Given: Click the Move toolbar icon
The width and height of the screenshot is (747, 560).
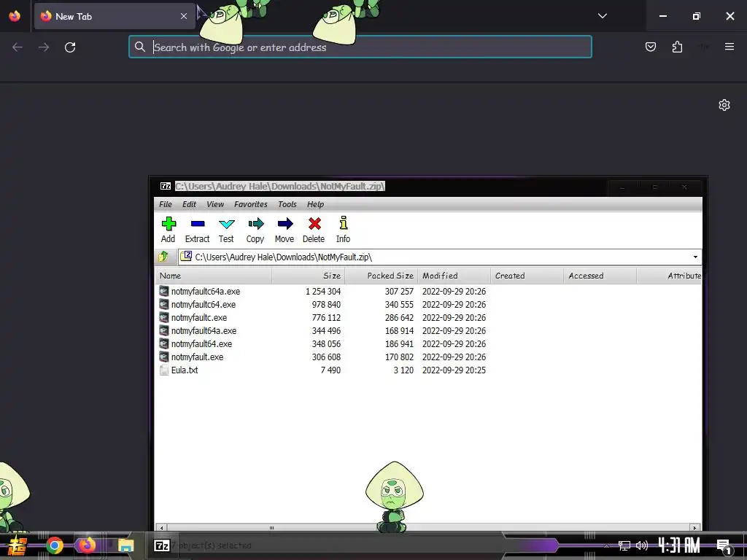Looking at the screenshot, I should coord(285,230).
